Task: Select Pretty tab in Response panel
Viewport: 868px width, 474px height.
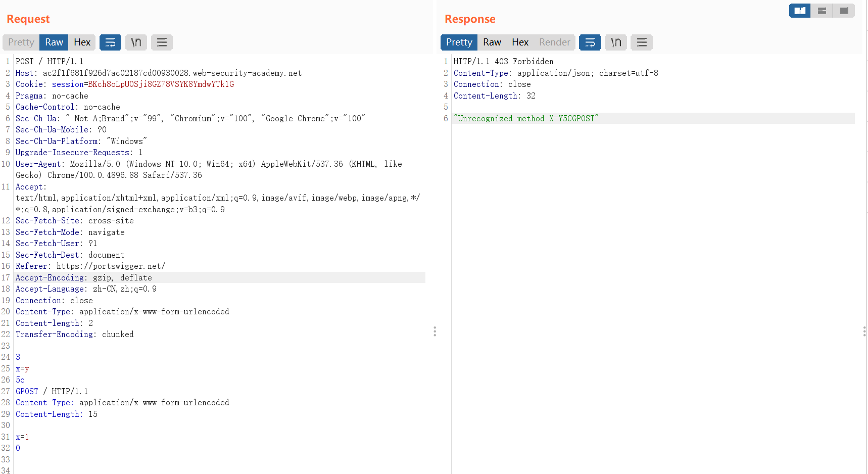Action: tap(459, 42)
